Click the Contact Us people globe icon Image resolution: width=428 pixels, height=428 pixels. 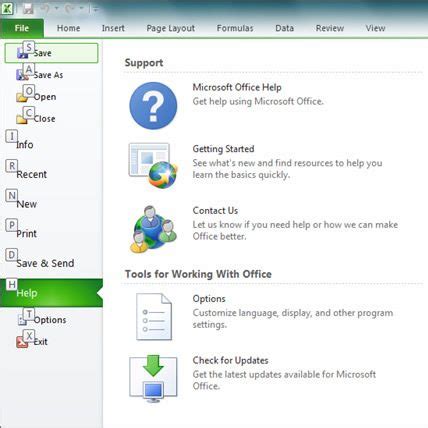coord(153,229)
